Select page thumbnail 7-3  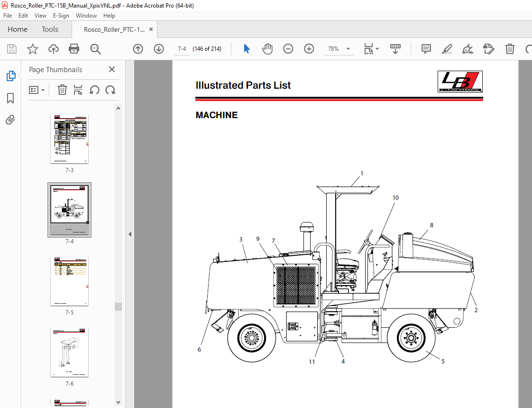pos(70,139)
